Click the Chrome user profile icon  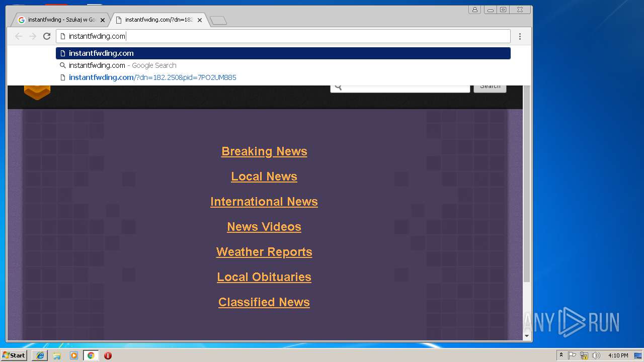pyautogui.click(x=474, y=10)
